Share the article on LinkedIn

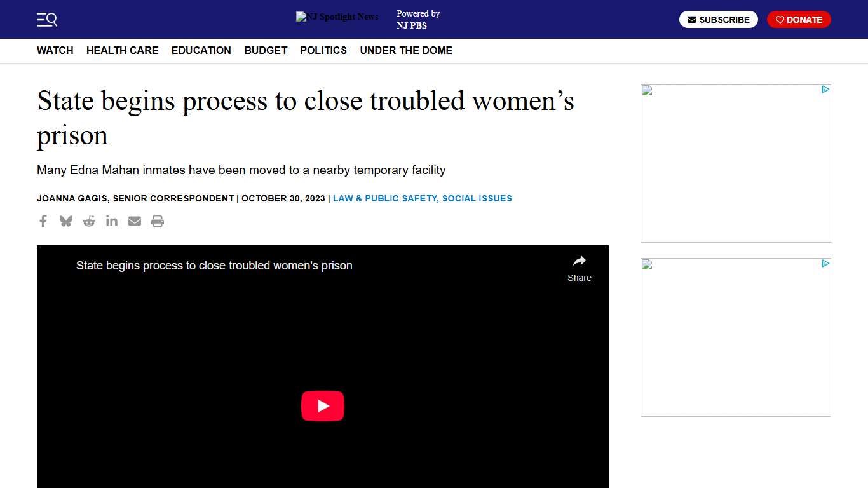[x=111, y=221]
